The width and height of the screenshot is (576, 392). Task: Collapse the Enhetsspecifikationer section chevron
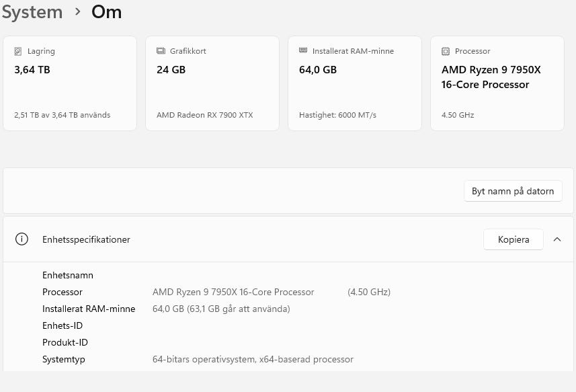tap(557, 239)
